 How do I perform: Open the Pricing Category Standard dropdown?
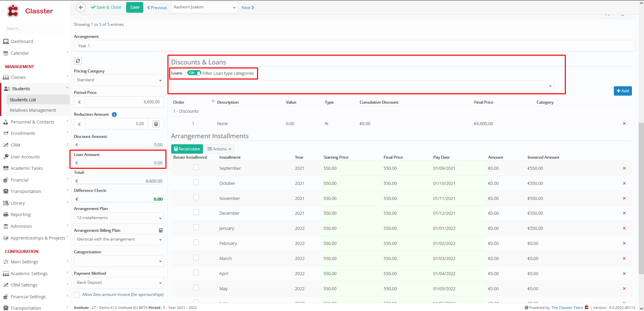coord(119,80)
